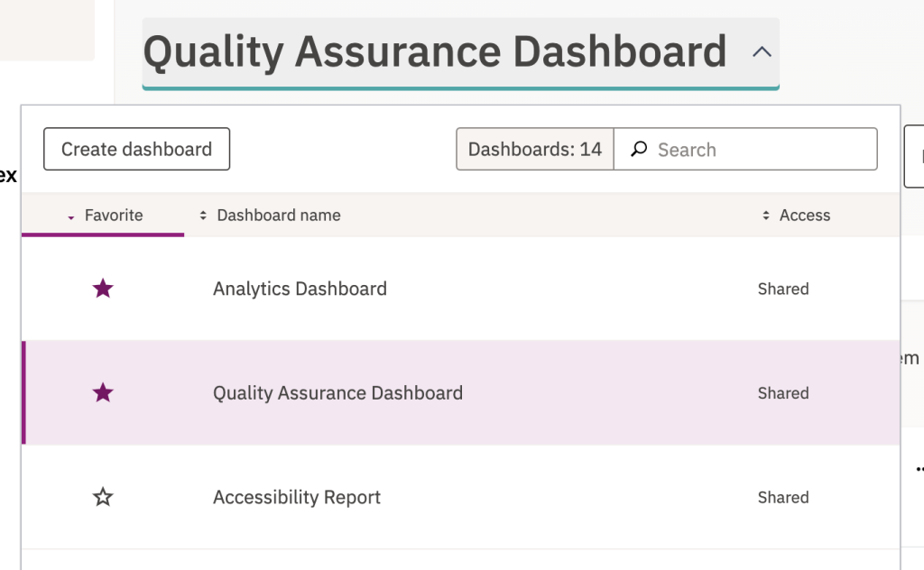Sort list by Favorite column label
The image size is (924, 570).
pyautogui.click(x=114, y=216)
